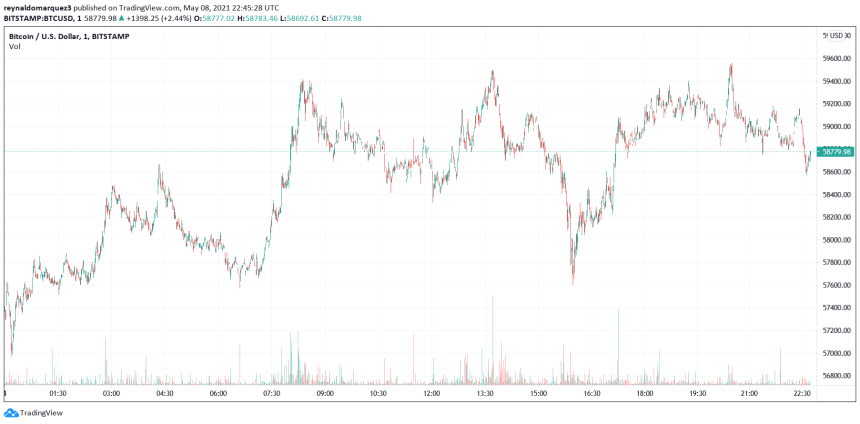Image resolution: width=860 pixels, height=424 pixels.
Task: Click the 12:00 time axis label
Action: pos(431,393)
